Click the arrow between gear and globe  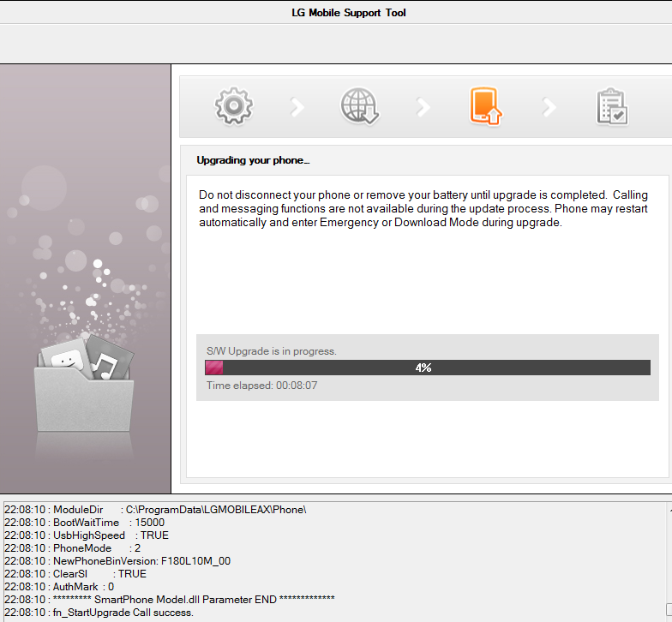[297, 107]
